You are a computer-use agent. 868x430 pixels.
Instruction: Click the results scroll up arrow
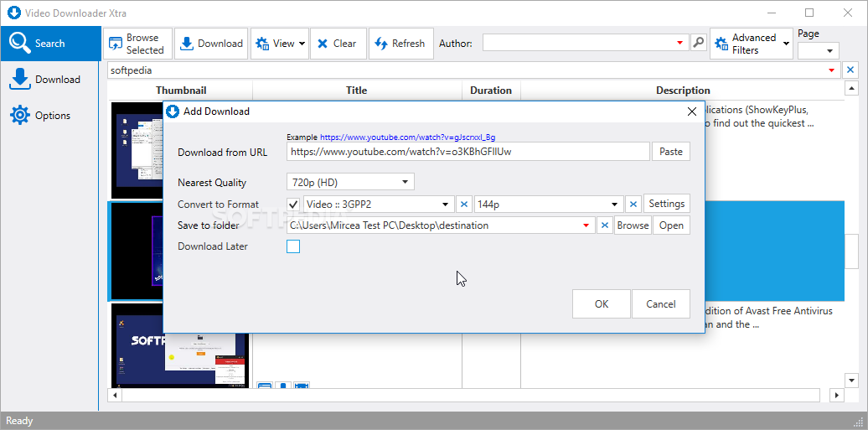click(x=851, y=89)
